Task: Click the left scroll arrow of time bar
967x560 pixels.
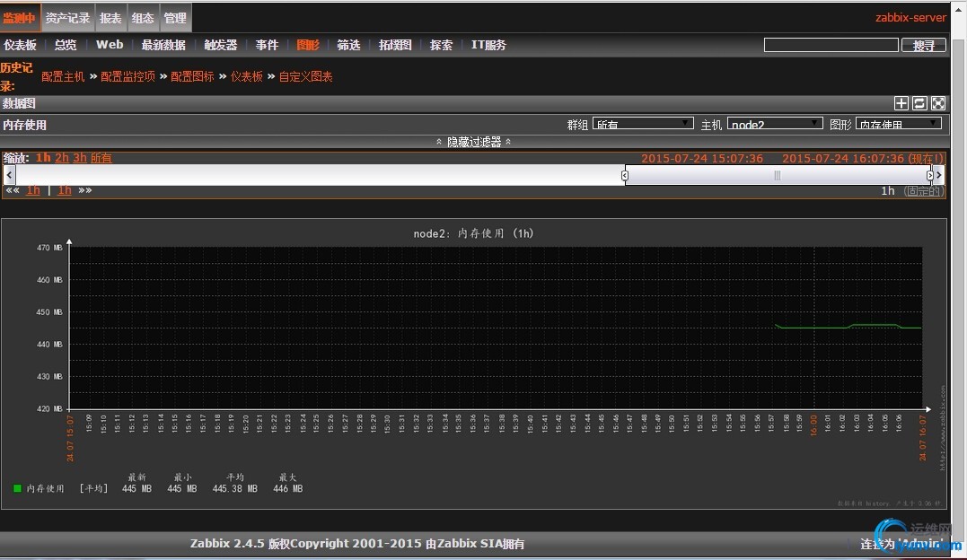Action: pyautogui.click(x=9, y=175)
